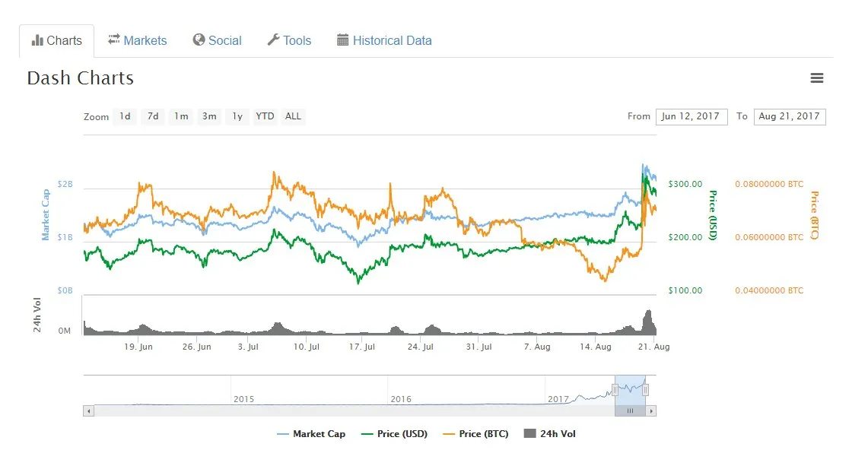Click the $2B market cap axis label

(x=65, y=184)
